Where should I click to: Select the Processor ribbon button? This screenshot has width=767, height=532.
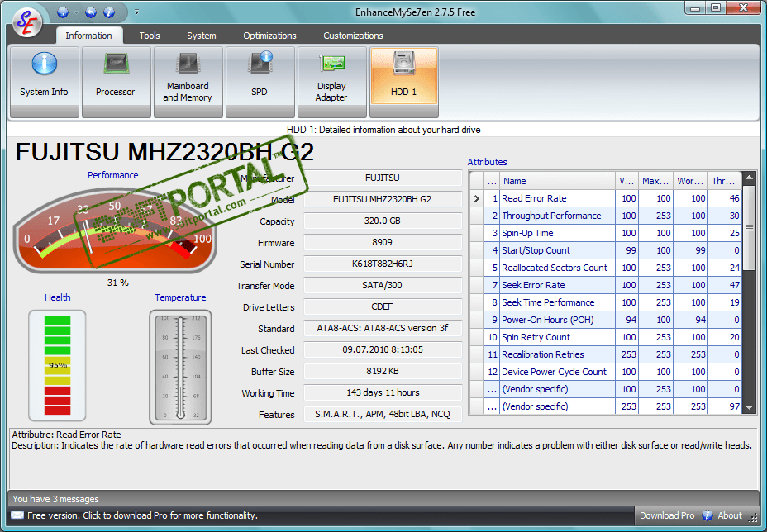(x=116, y=82)
